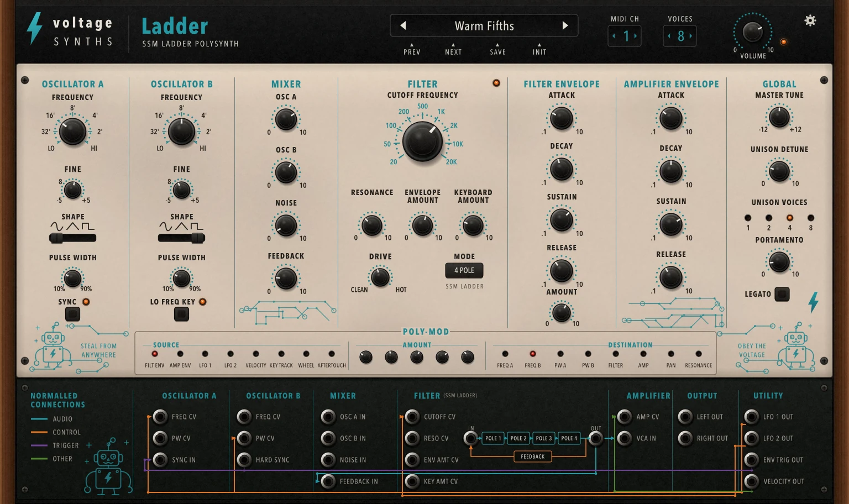Click the filter envelope AMOUNT knob
This screenshot has height=504, width=849.
coord(562,313)
